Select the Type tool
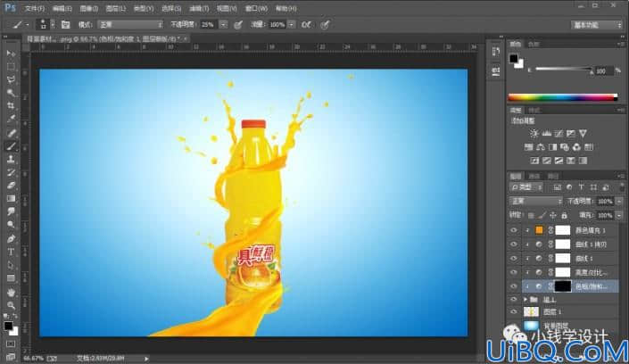This screenshot has height=364, width=629. pyautogui.click(x=11, y=252)
